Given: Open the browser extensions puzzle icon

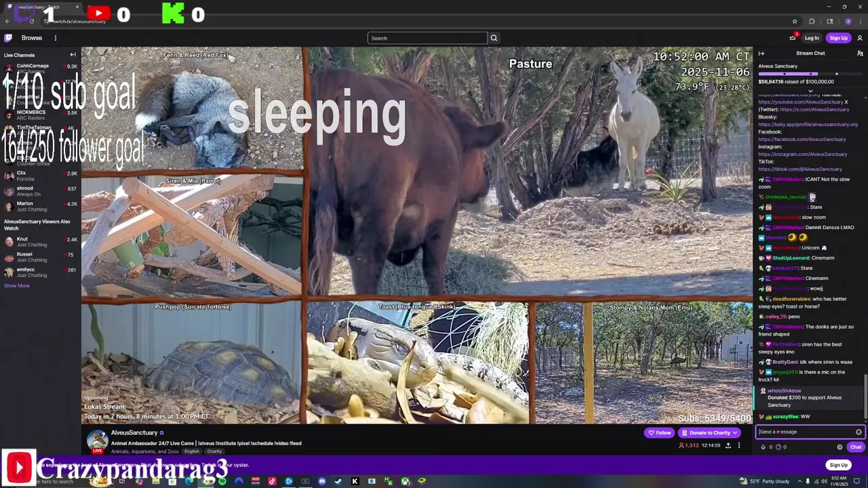Looking at the screenshot, I should pyautogui.click(x=812, y=21).
